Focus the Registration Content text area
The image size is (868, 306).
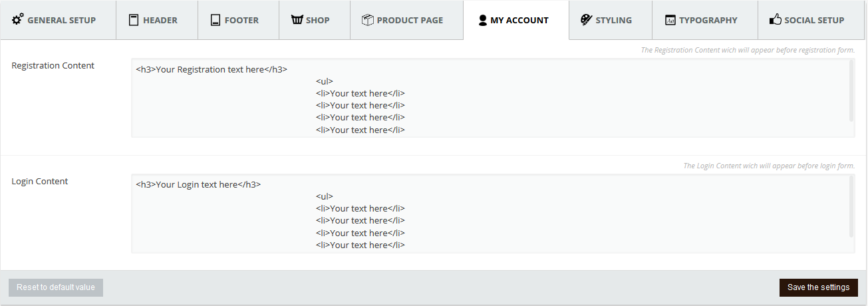(493, 98)
